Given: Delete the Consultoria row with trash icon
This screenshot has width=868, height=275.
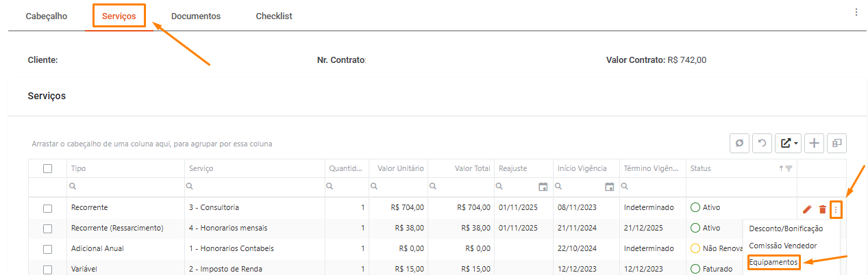Looking at the screenshot, I should (x=822, y=209).
